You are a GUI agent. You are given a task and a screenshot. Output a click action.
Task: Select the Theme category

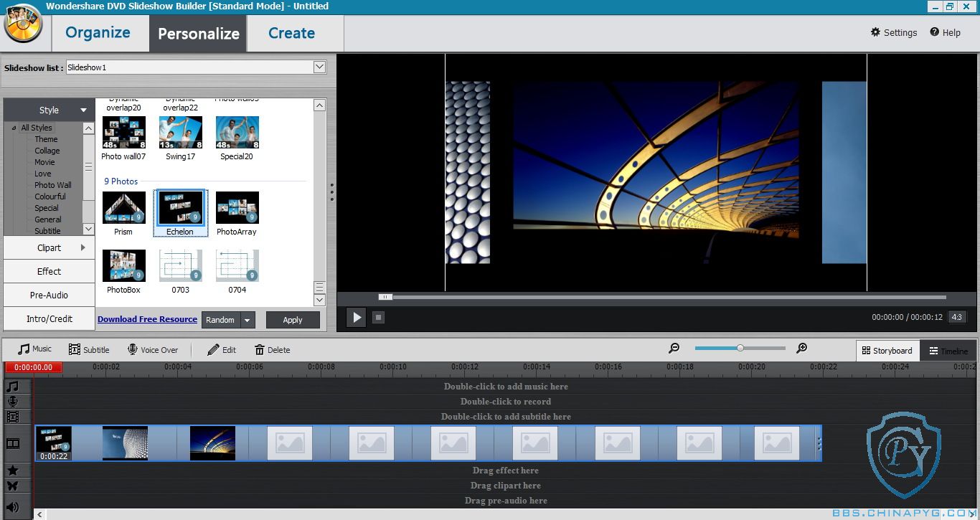46,139
